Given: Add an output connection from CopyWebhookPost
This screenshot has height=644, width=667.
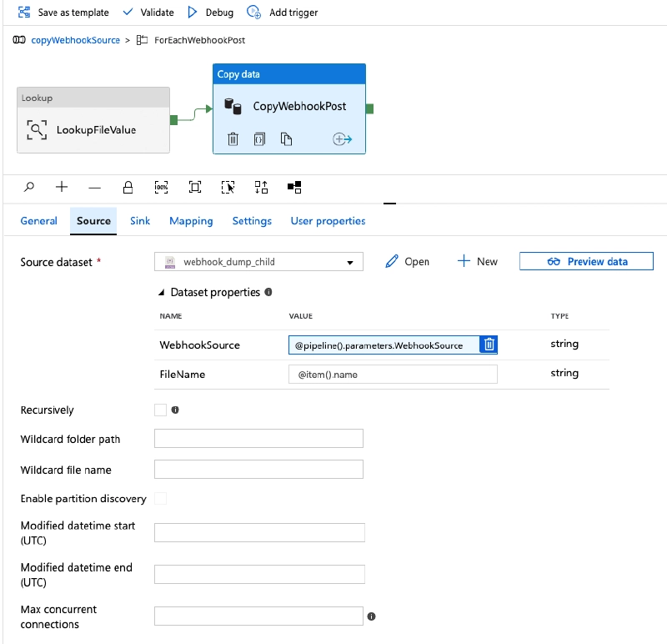Looking at the screenshot, I should coord(342,139).
